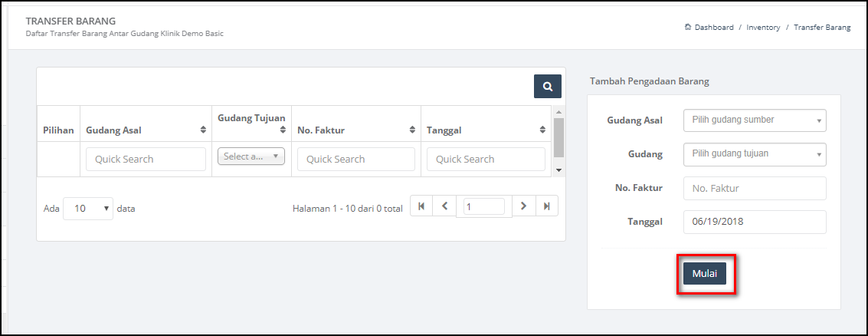The image size is (868, 336).
Task: Open Inventory breadcrumb link
Action: [763, 27]
